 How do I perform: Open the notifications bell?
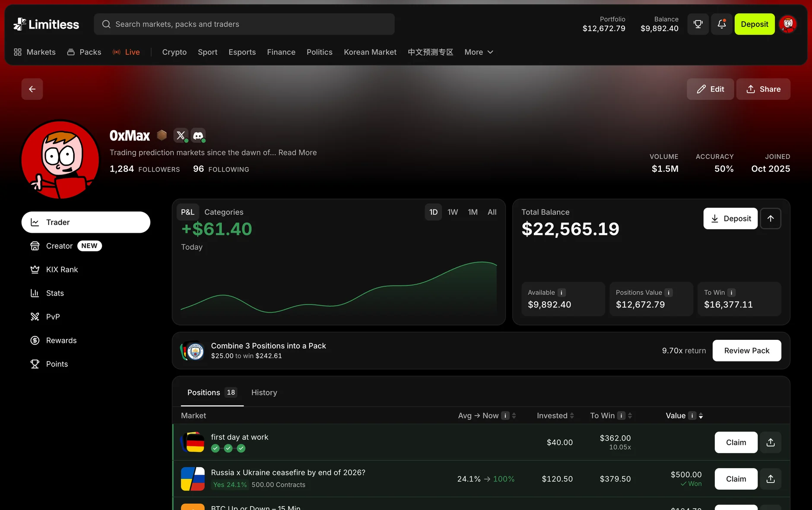tap(721, 24)
